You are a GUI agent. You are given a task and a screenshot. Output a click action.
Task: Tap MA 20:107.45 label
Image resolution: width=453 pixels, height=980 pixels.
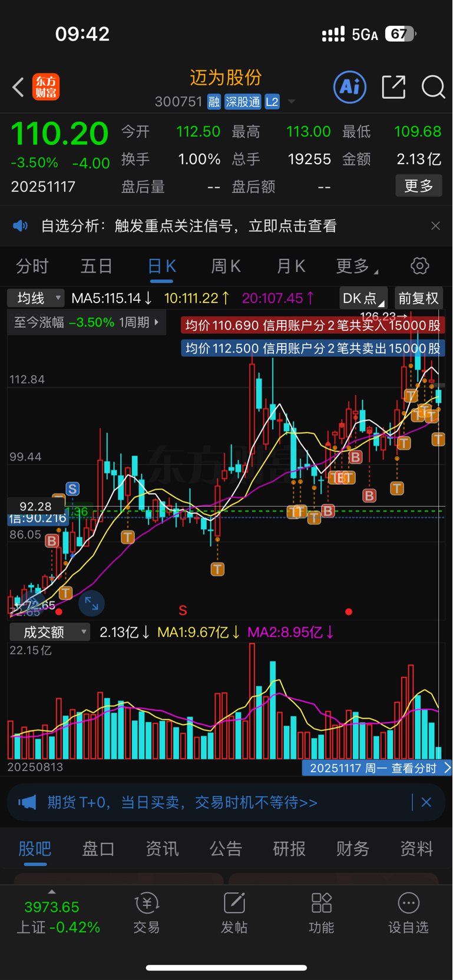point(278,298)
